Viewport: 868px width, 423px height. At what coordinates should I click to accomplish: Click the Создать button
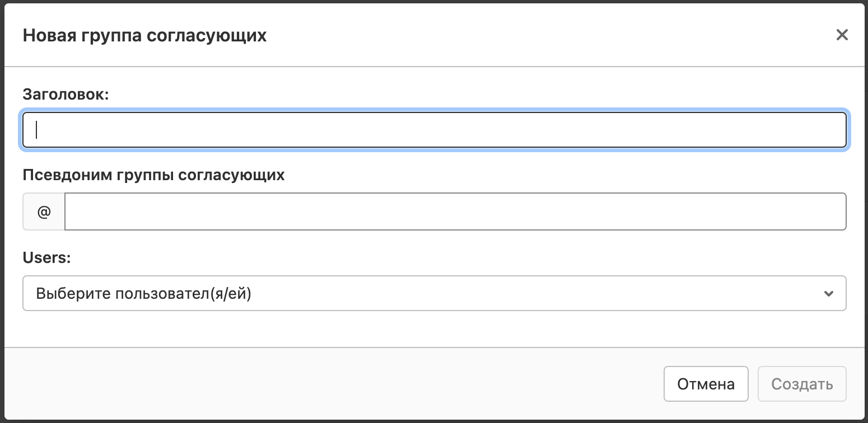pyautogui.click(x=801, y=384)
